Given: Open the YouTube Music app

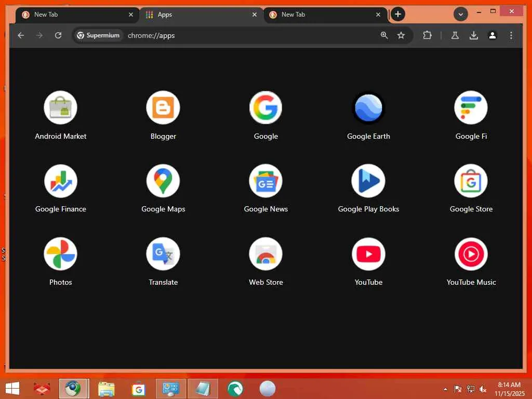Looking at the screenshot, I should point(471,254).
